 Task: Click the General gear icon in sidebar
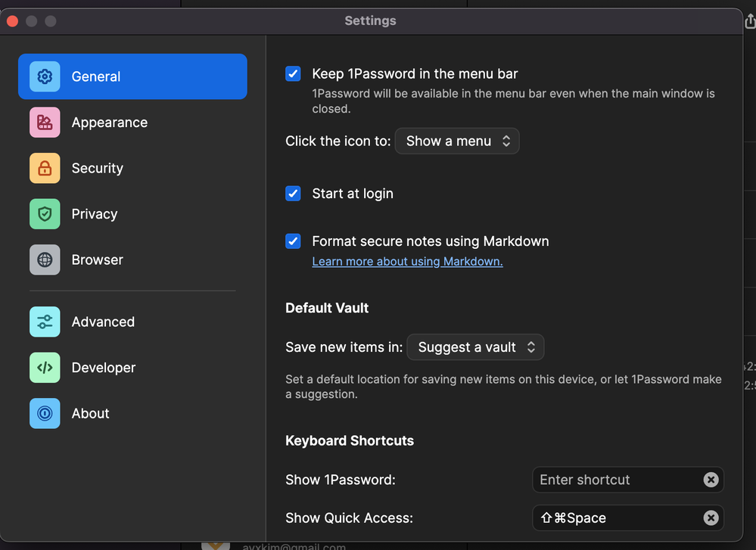45,76
